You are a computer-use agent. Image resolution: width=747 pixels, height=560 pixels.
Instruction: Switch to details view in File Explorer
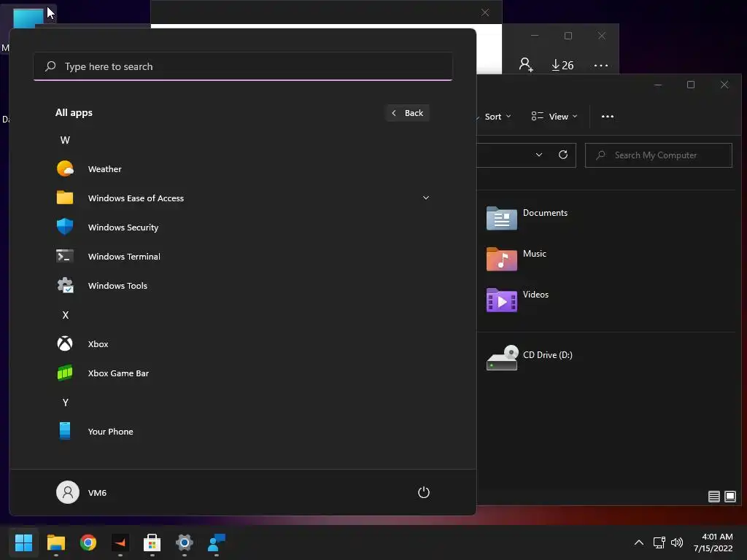[x=713, y=497]
